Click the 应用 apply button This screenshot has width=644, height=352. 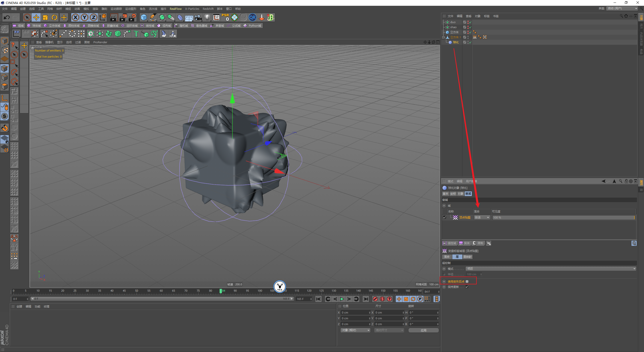tap(423, 330)
